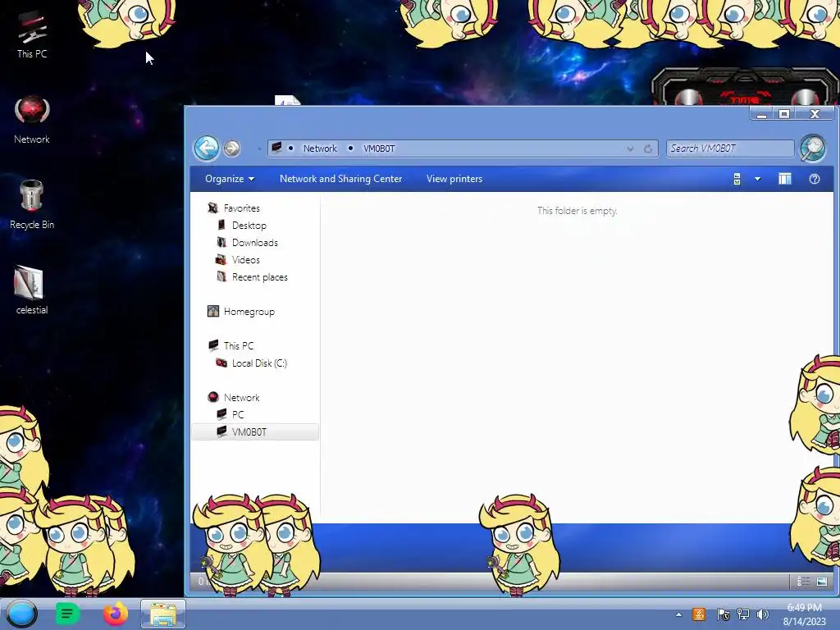Open Action Center flag icon

(723, 614)
